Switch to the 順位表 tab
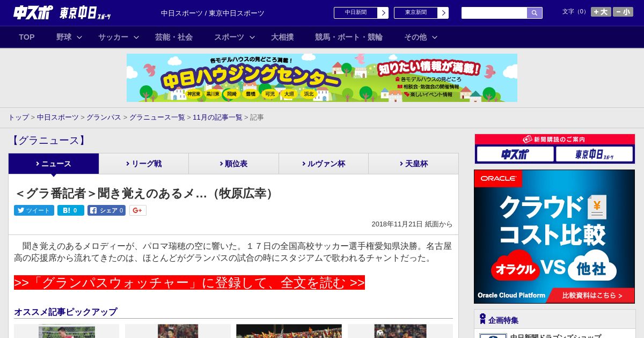Screen dimensions: 644x338 (x=233, y=164)
